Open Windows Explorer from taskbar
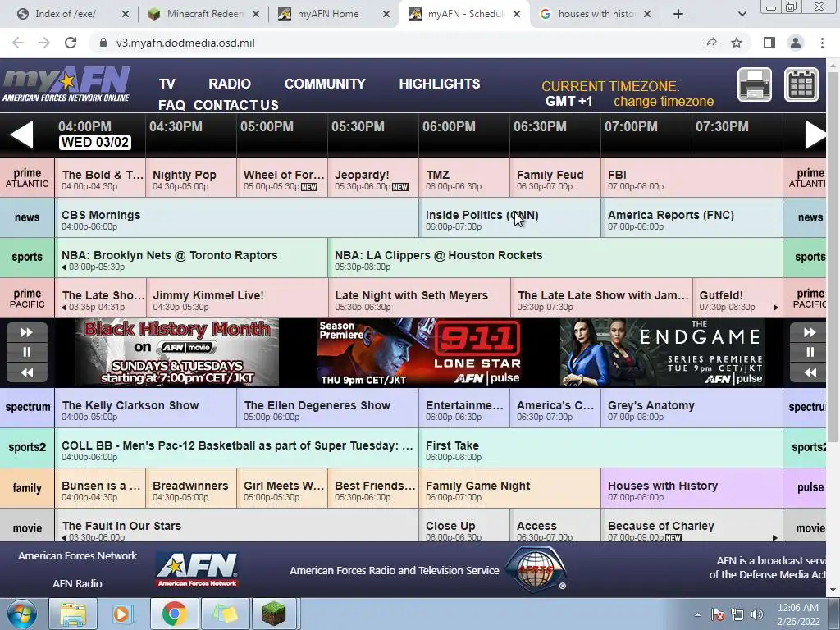This screenshot has height=630, width=840. coord(73,614)
